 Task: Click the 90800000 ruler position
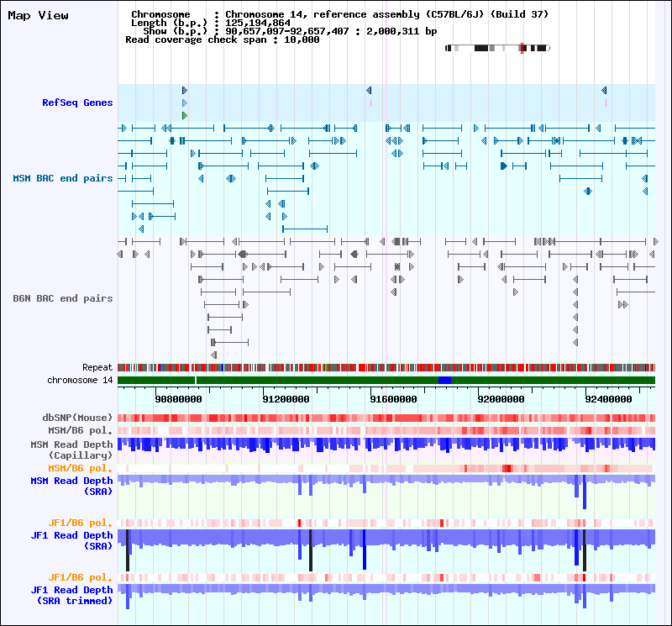(178, 399)
